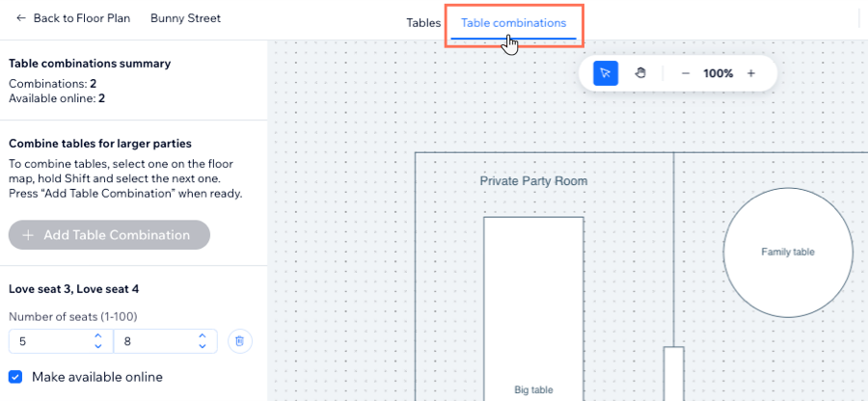The image size is (868, 401).
Task: Select the Family table on floor map
Action: [x=788, y=253]
